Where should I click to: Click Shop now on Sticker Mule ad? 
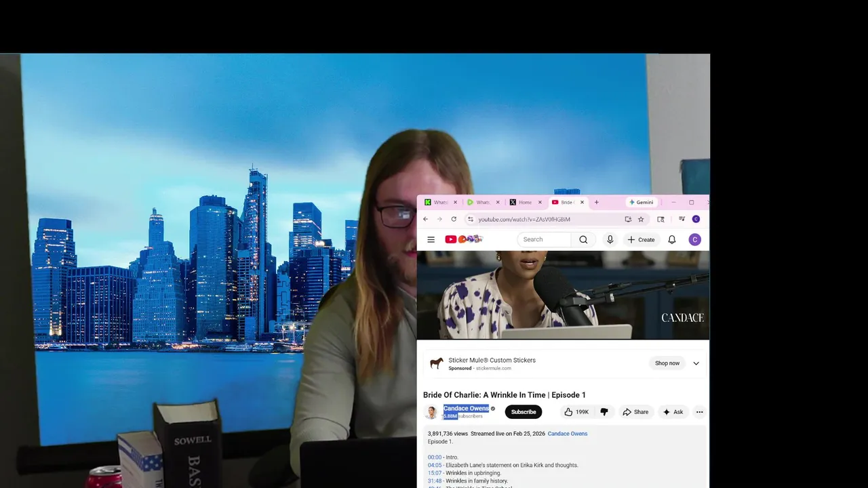667,363
